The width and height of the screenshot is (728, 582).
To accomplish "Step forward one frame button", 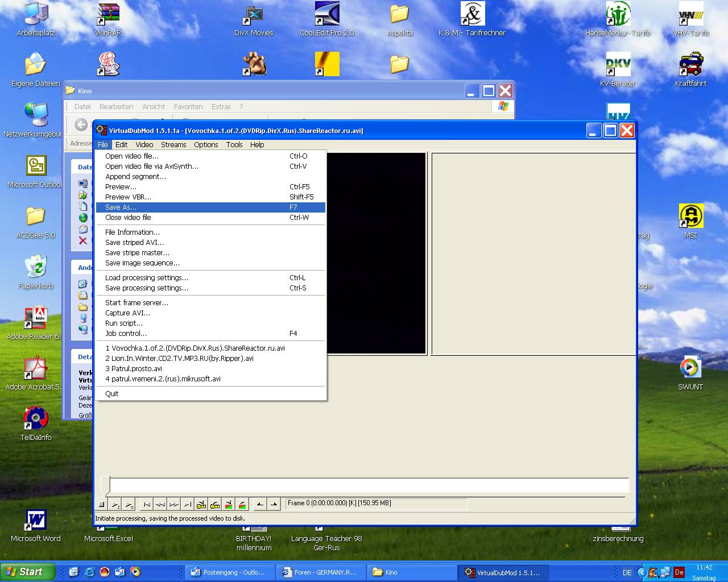I will click(174, 504).
